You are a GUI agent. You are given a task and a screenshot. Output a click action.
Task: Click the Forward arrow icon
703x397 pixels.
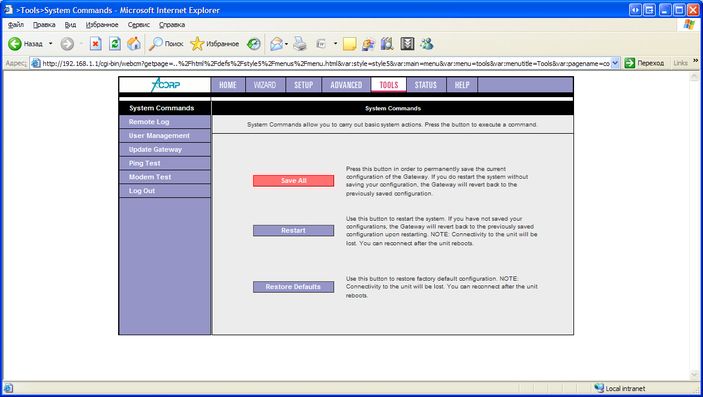coord(67,44)
